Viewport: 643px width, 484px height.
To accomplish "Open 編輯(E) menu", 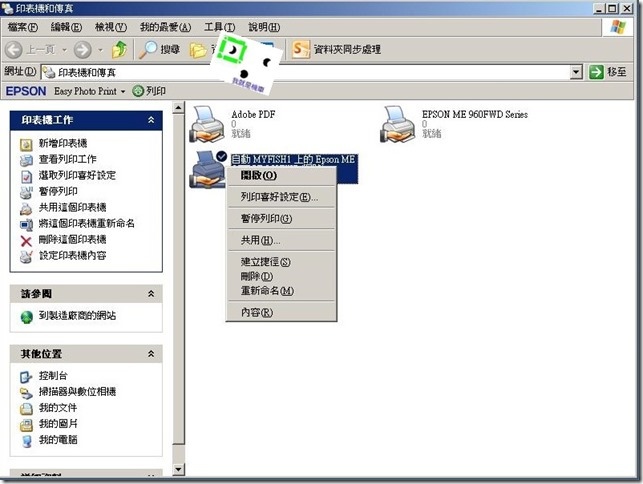I will pyautogui.click(x=66, y=27).
